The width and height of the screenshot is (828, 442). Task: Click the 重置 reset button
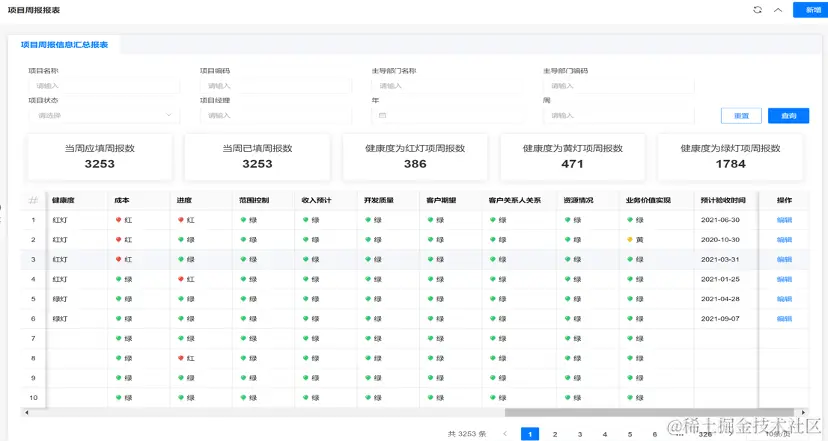pyautogui.click(x=741, y=116)
